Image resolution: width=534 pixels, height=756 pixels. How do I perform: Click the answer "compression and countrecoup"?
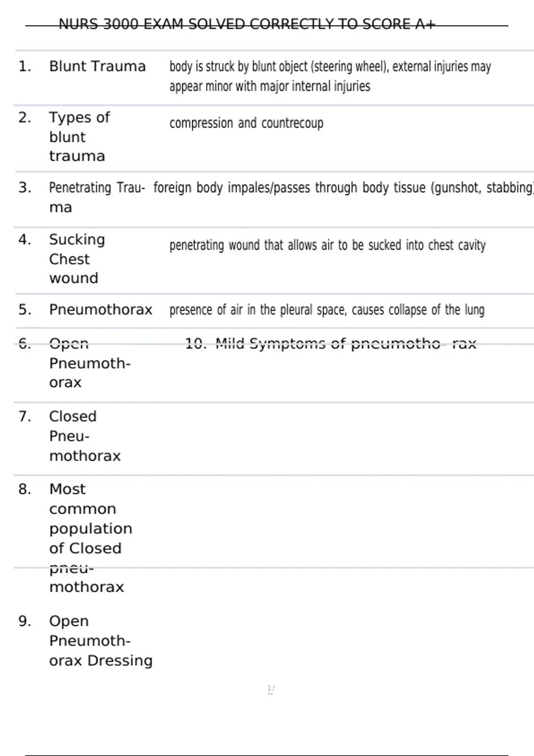tap(246, 123)
